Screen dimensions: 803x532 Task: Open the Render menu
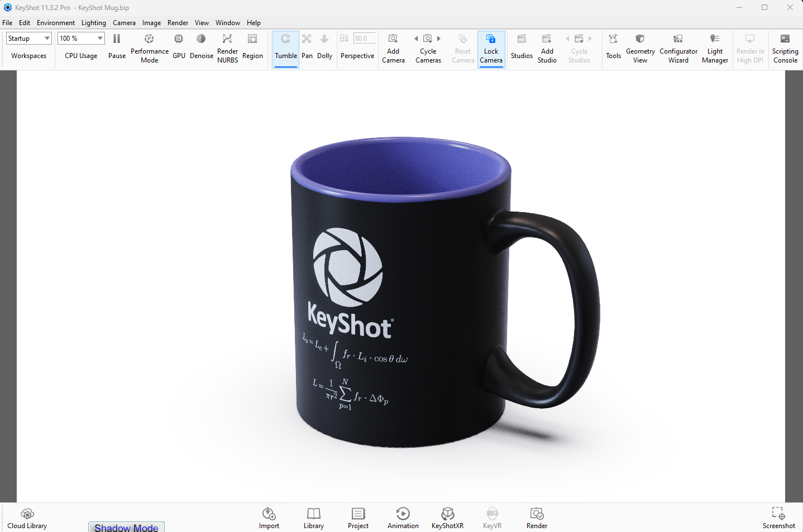click(x=178, y=23)
